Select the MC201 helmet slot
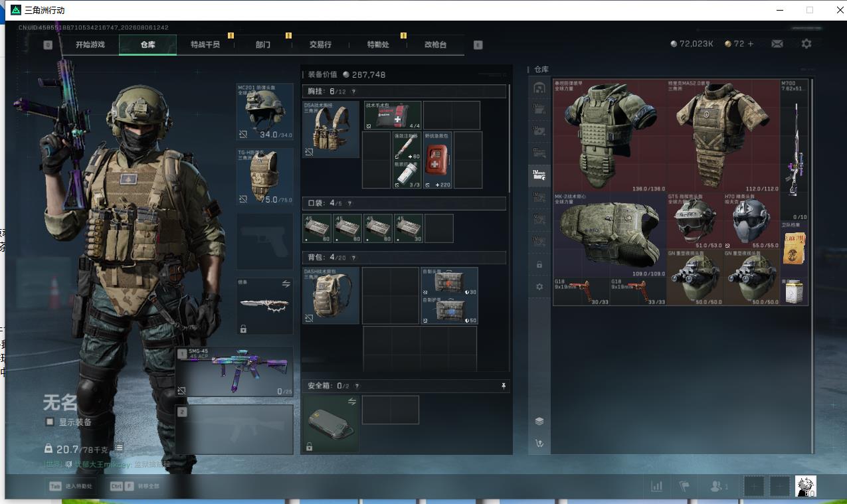Viewport: 847px width, 504px height. [x=265, y=112]
